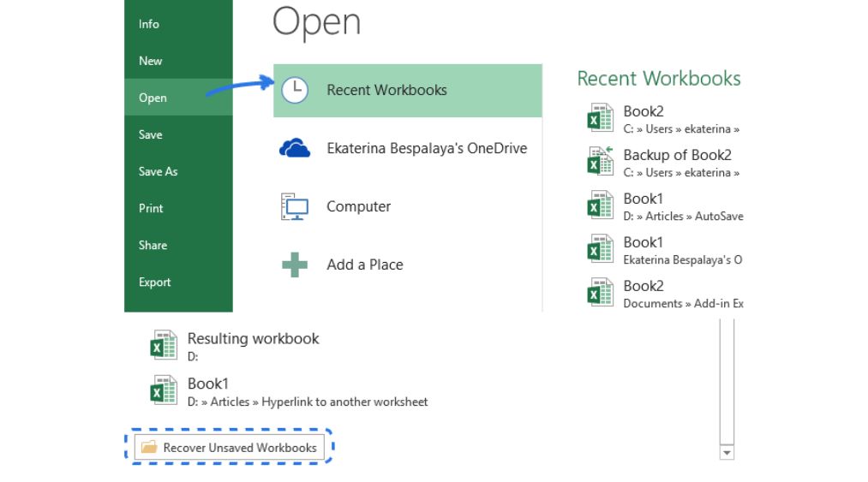Click Recover Unsaved Workbooks button
868x482 pixels.
pos(229,447)
